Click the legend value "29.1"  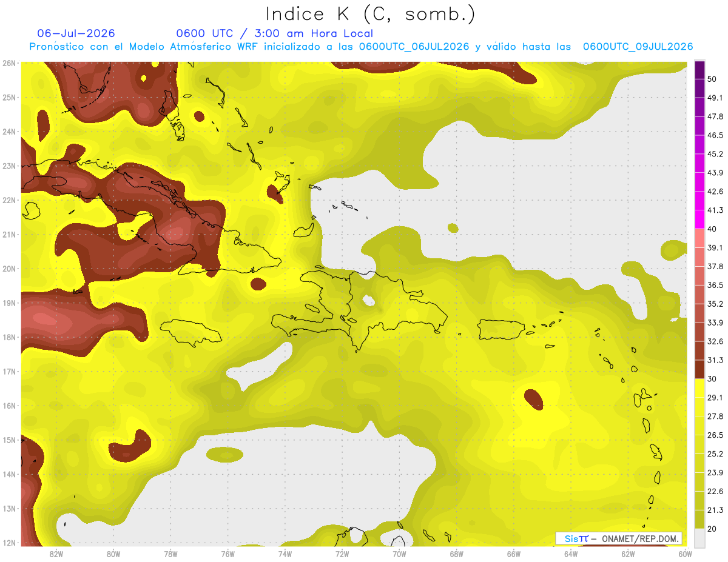point(716,398)
